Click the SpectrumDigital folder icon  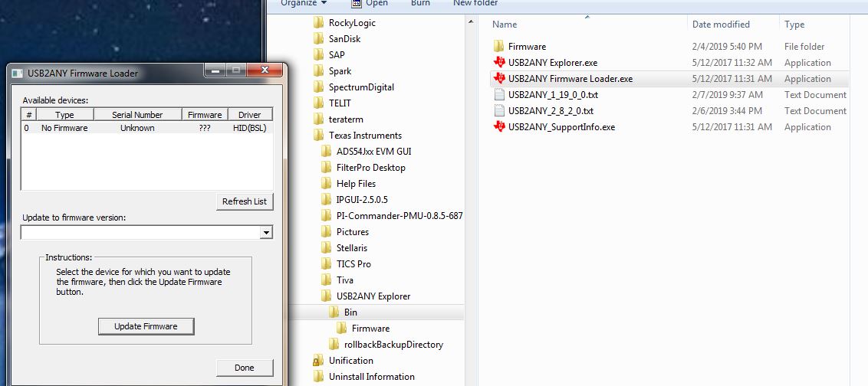[x=318, y=87]
